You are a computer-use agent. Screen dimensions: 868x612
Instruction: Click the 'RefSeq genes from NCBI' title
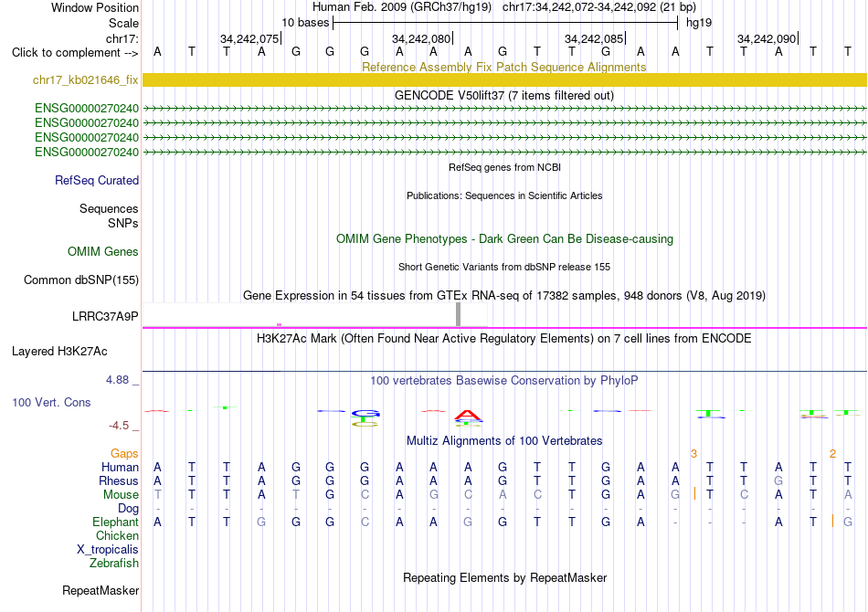coord(505,167)
